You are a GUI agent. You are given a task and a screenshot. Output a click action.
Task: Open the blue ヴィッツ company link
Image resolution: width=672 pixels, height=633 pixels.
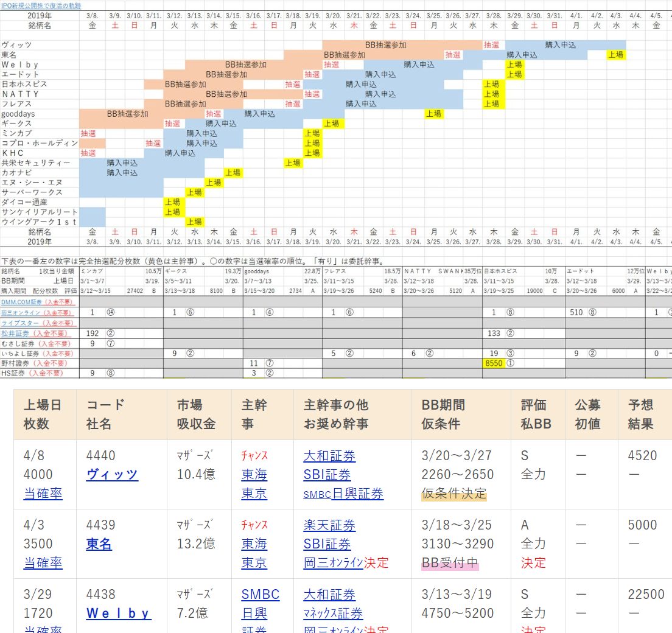(x=112, y=475)
